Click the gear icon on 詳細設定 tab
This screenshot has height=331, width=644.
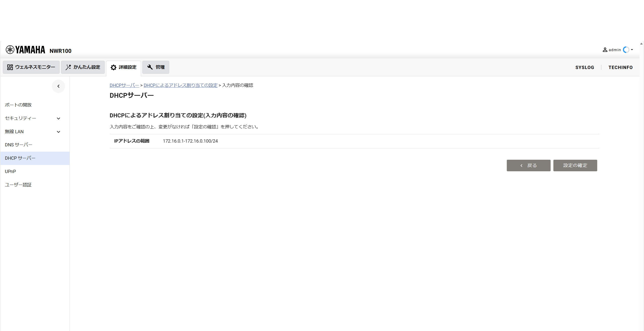(114, 68)
